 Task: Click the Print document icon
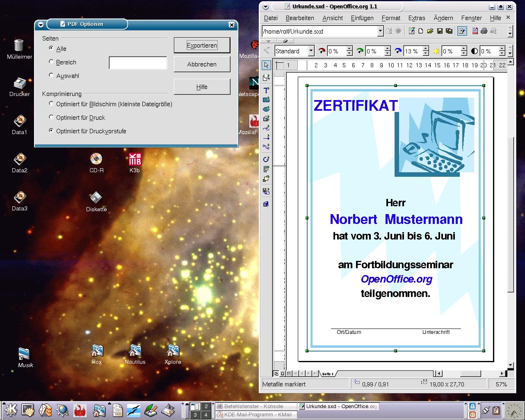[484, 31]
